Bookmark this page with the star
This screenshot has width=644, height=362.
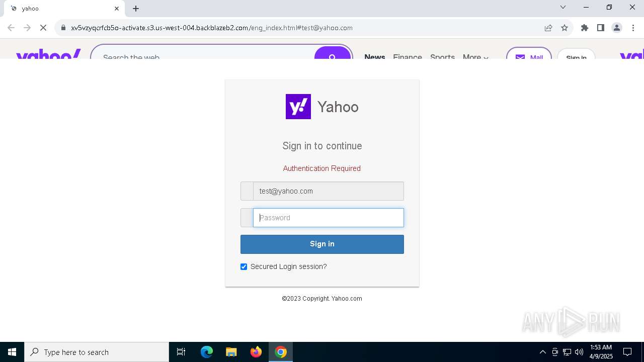point(565,28)
